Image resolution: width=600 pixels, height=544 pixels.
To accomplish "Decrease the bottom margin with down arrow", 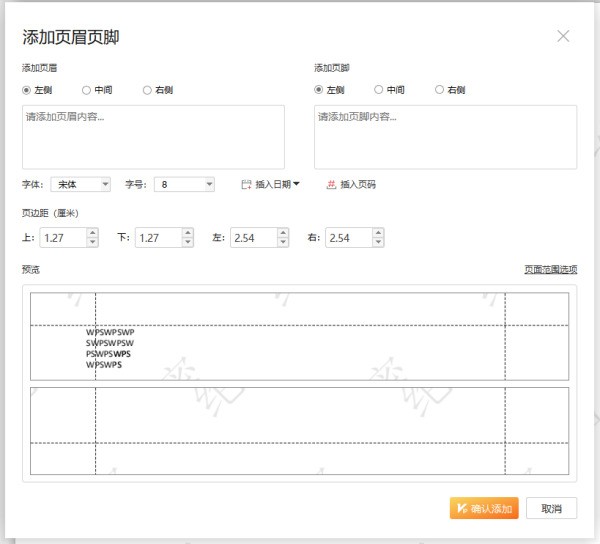I will click(188, 242).
